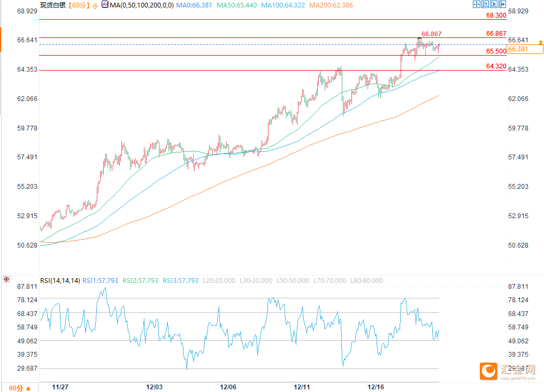Click the MA indicator chart icon

point(105,5)
